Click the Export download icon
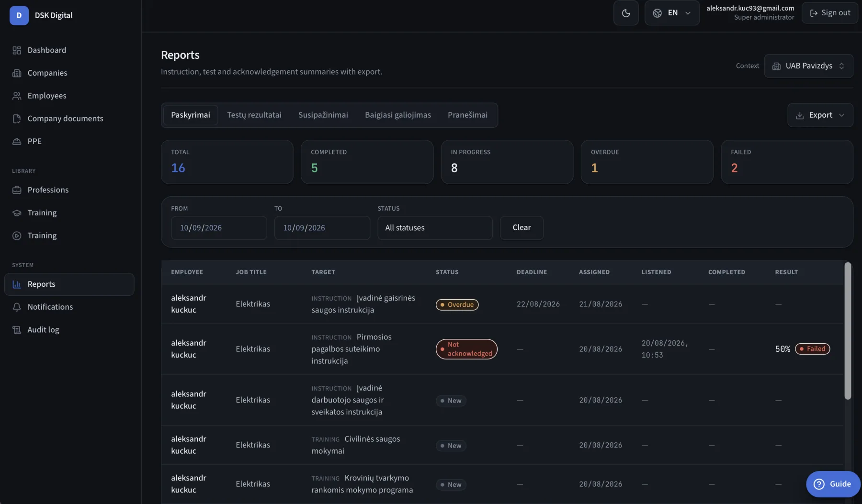This screenshot has width=862, height=504. point(799,115)
